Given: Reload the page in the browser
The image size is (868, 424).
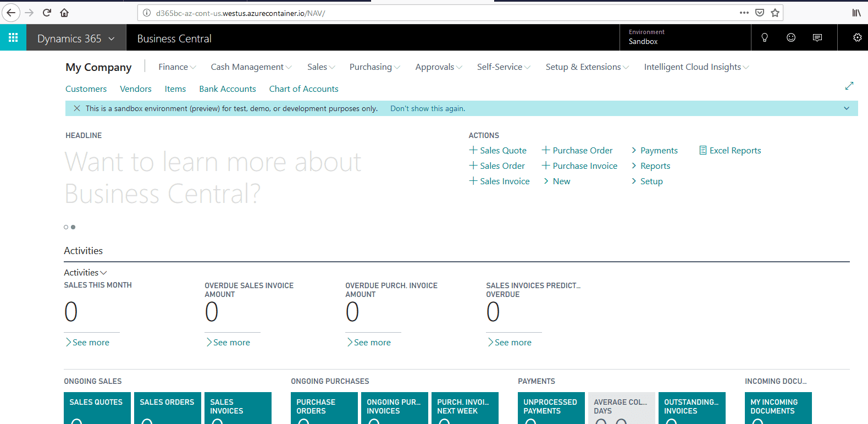Looking at the screenshot, I should click(x=47, y=13).
